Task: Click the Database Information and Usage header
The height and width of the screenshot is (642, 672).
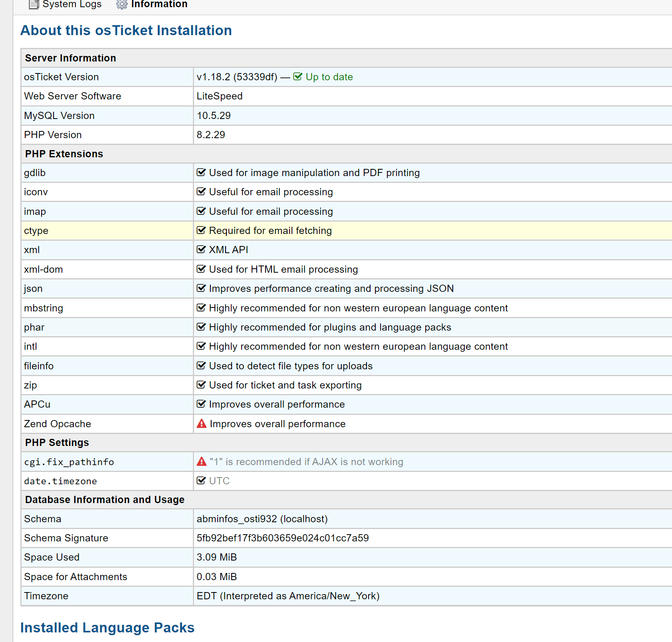Action: tap(105, 500)
